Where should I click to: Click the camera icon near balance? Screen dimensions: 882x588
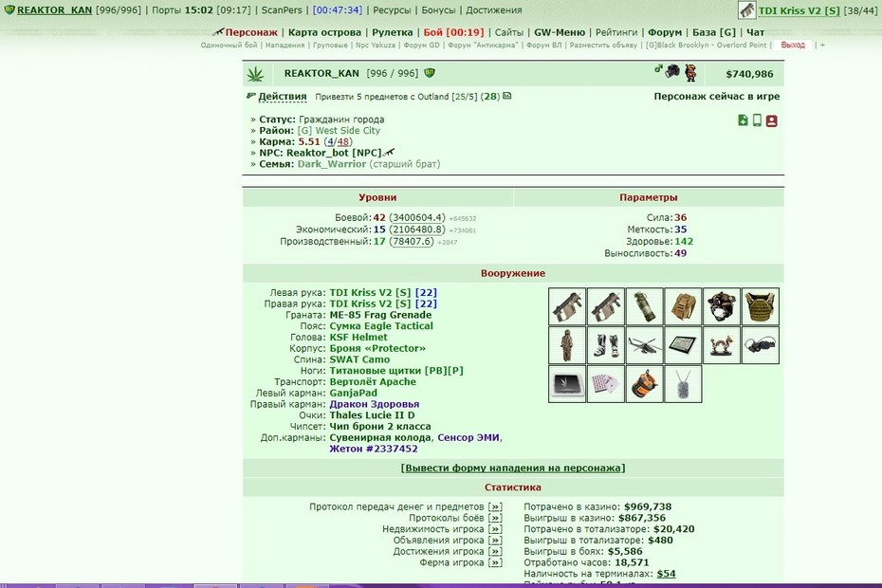pyautogui.click(x=672, y=71)
